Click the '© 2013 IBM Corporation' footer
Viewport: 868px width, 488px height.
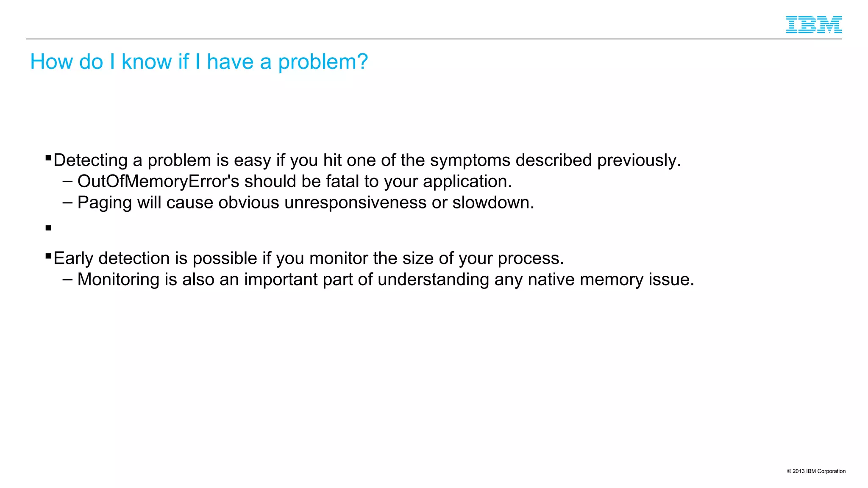coord(816,471)
